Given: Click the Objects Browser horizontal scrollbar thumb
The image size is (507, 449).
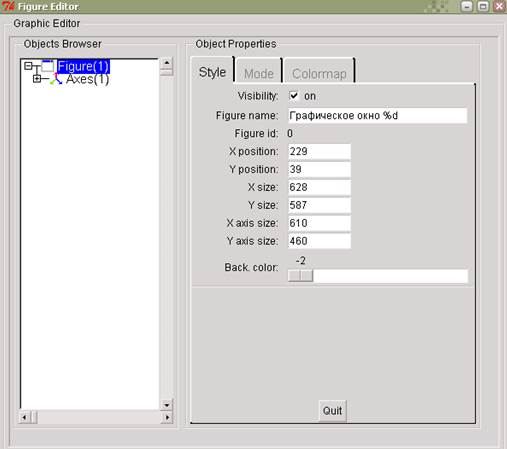Looking at the screenshot, I should (x=34, y=417).
